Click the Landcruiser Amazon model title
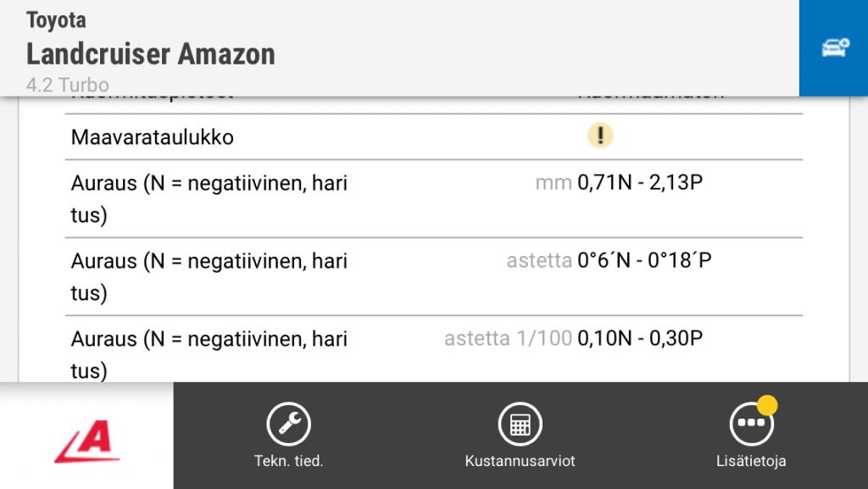This screenshot has height=489, width=868. click(151, 54)
